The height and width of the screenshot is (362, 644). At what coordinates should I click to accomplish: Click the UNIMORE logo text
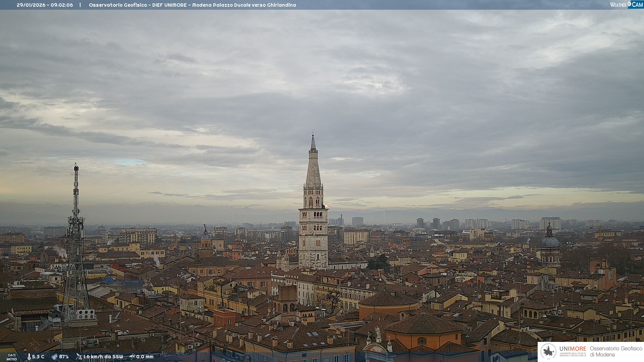pos(573,349)
